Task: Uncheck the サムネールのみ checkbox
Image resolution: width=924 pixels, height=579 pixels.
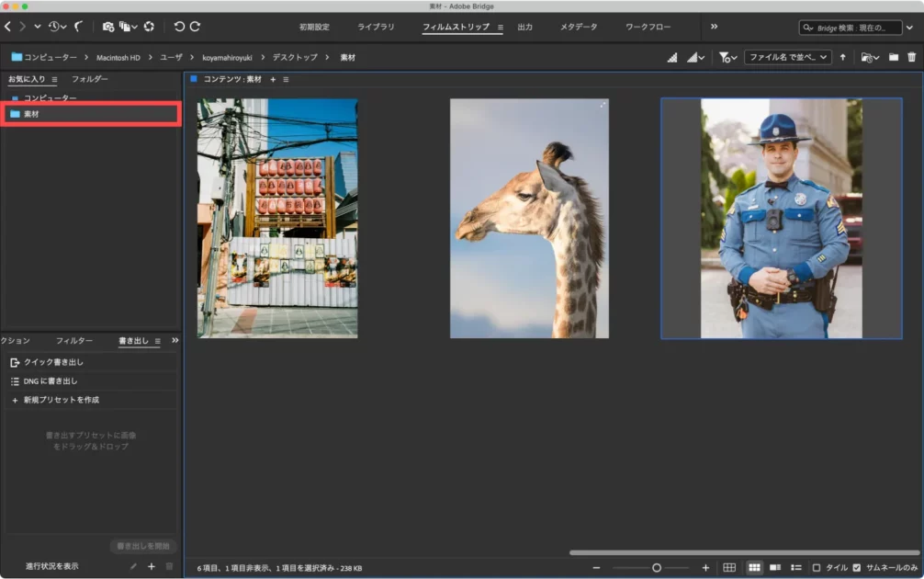Action: 857,568
